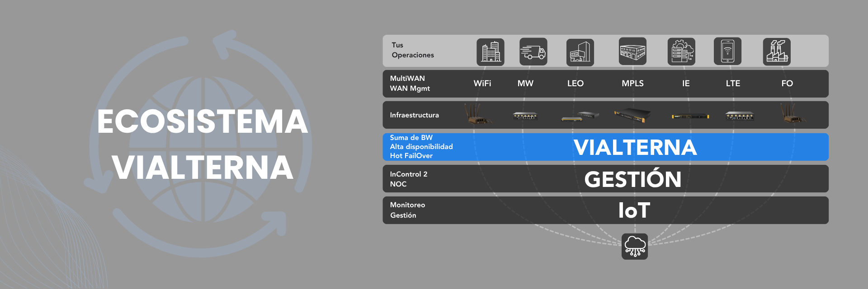Click the store building icon above LEO

tap(580, 52)
